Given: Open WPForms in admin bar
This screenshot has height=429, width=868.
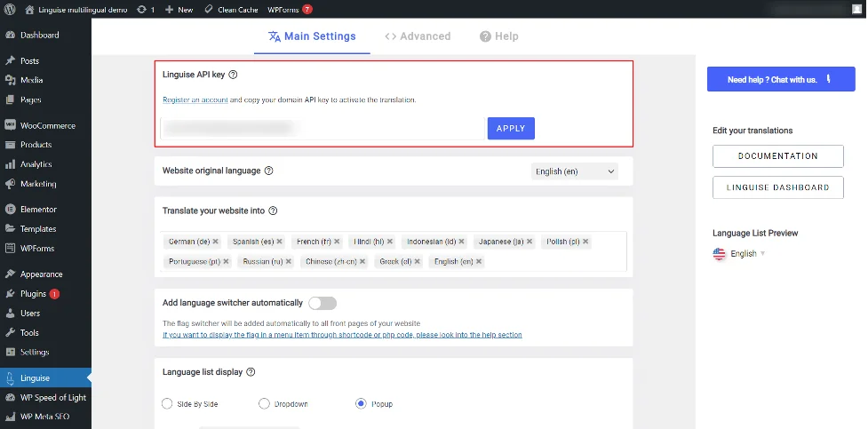Looking at the screenshot, I should pyautogui.click(x=290, y=10).
